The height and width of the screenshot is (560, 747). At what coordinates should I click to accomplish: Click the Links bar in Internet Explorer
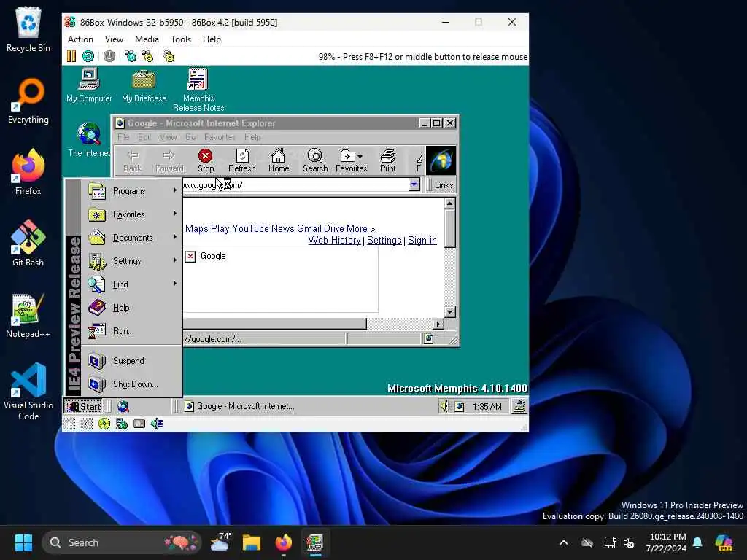(x=444, y=184)
